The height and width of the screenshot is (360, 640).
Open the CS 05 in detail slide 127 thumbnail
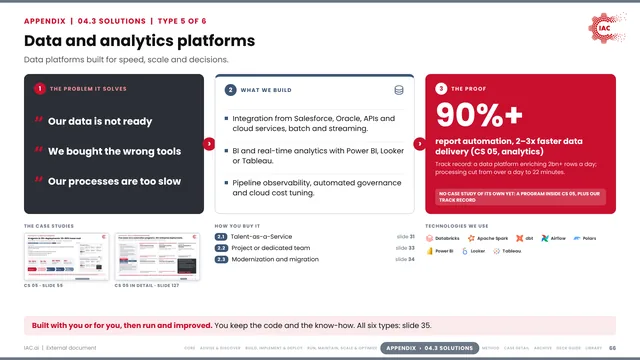[157, 257]
